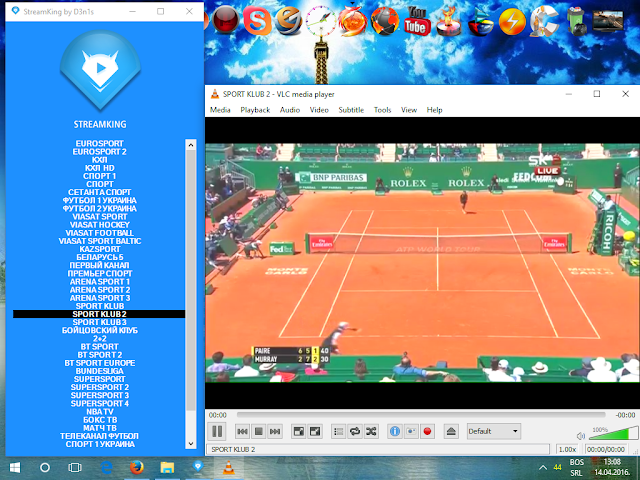Open the Subtitle menu
This screenshot has height=480, width=640.
click(351, 110)
